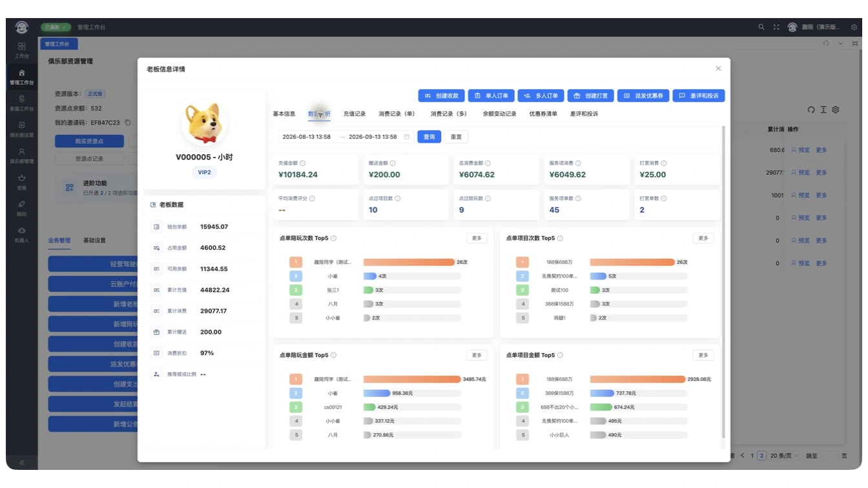Open 老板 section in the left sidebar
The width and height of the screenshot is (868, 488).
(x=21, y=182)
